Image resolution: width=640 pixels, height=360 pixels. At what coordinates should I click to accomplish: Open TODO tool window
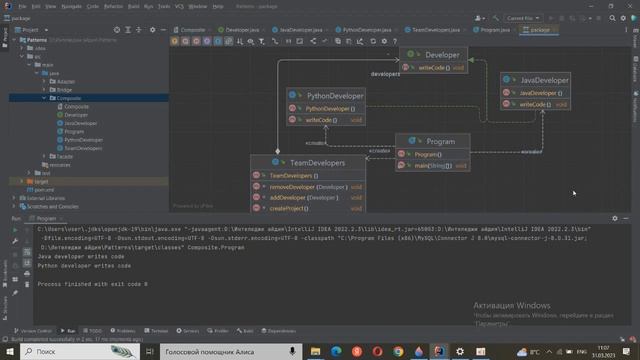point(92,331)
